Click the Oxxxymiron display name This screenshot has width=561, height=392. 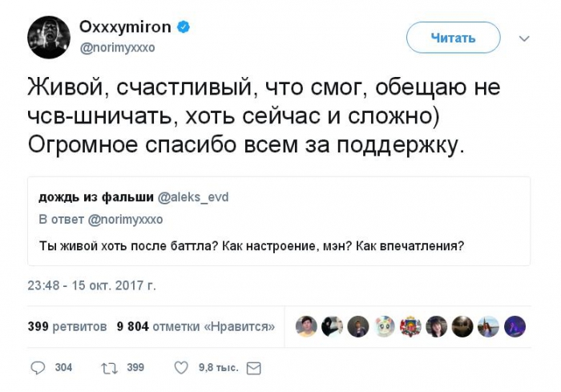pyautogui.click(x=124, y=27)
